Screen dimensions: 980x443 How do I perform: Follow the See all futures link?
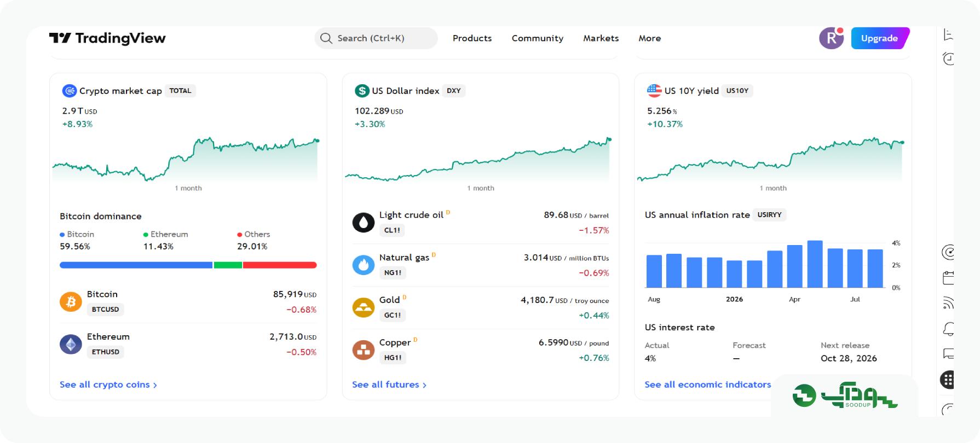[389, 384]
